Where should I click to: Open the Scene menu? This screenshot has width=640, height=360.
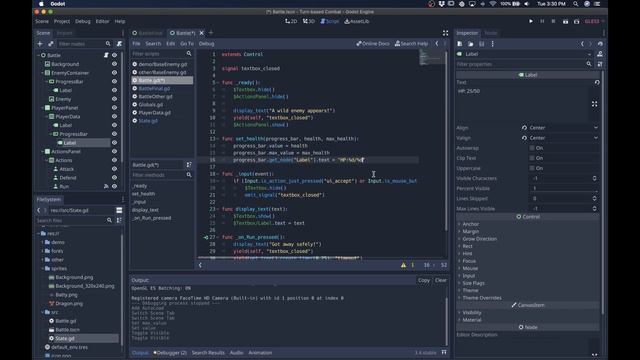pyautogui.click(x=42, y=21)
